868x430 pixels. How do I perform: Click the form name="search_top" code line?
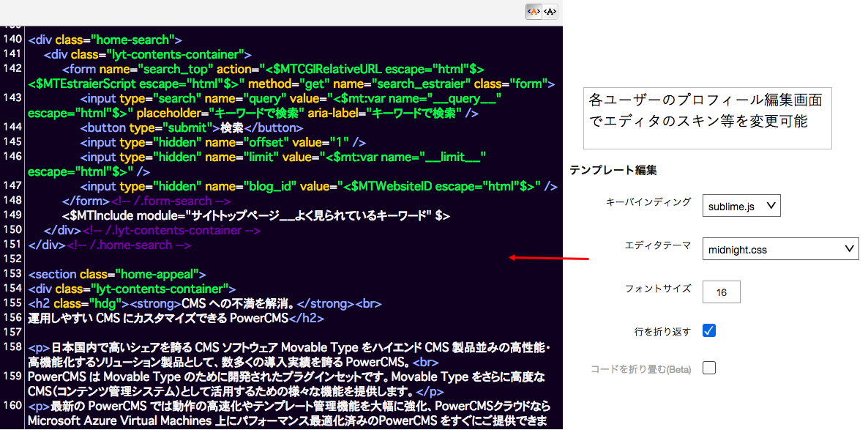coord(291,76)
